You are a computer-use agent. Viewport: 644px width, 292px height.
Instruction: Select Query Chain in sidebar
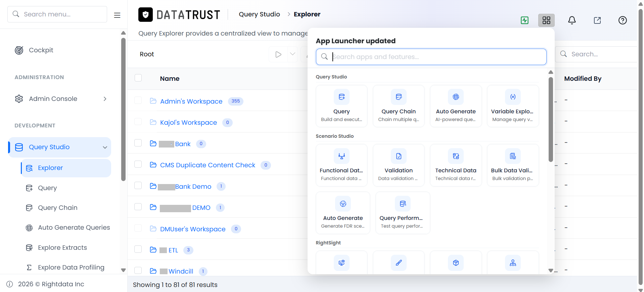[x=58, y=208]
